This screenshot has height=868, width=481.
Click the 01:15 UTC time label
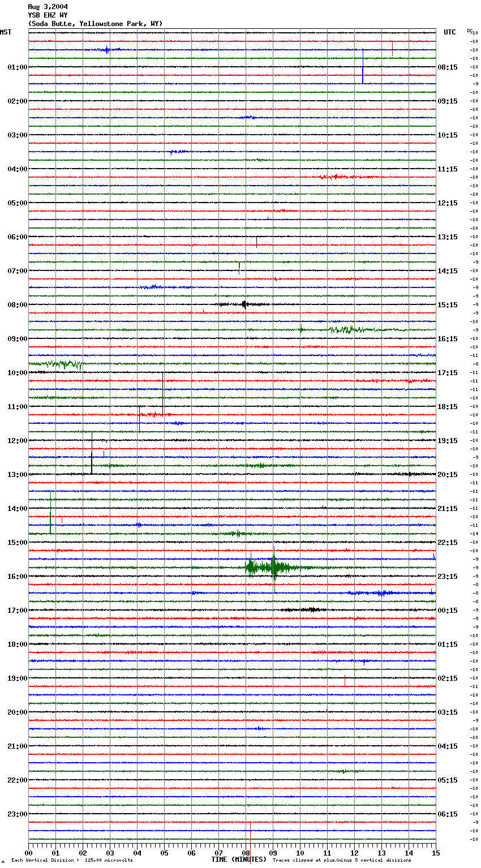coord(448,644)
